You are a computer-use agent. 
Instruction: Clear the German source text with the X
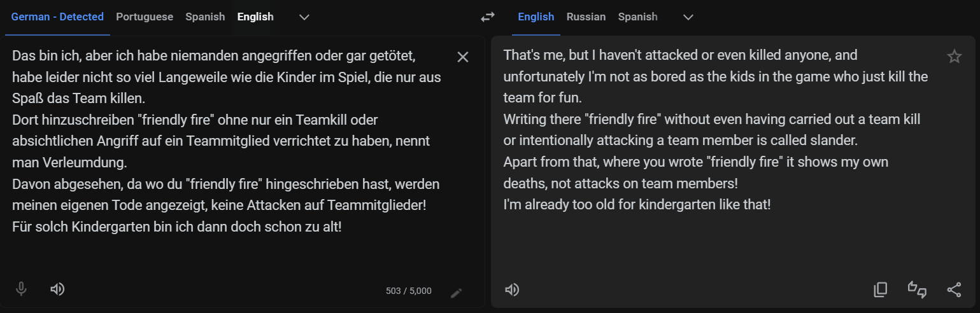click(x=463, y=57)
